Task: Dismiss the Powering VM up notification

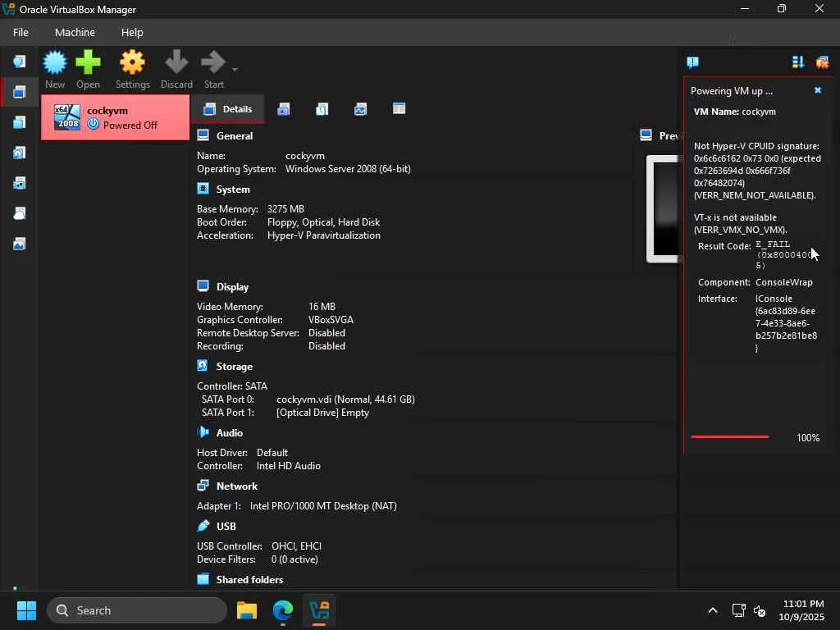Action: (818, 90)
